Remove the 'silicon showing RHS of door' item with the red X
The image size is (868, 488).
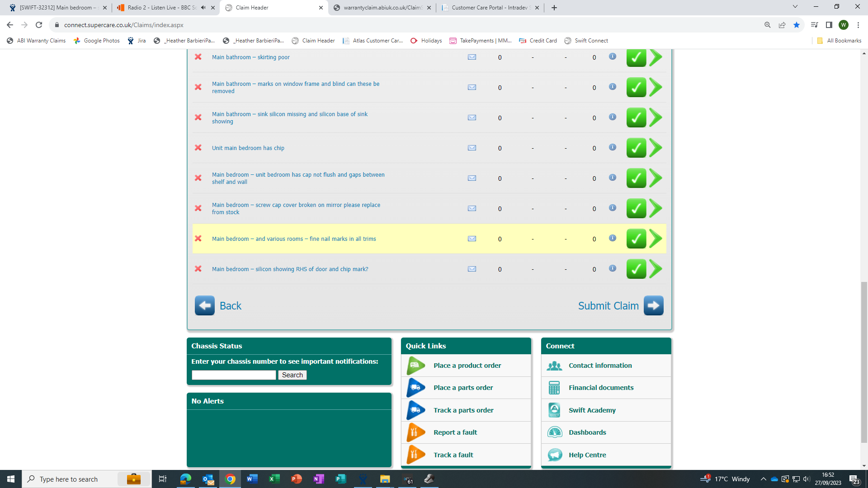click(x=198, y=269)
